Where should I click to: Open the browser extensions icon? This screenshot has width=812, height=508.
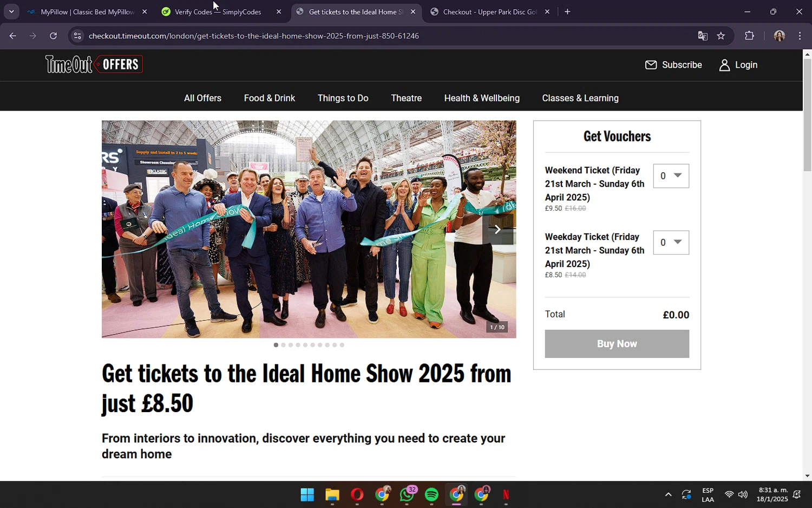(749, 36)
